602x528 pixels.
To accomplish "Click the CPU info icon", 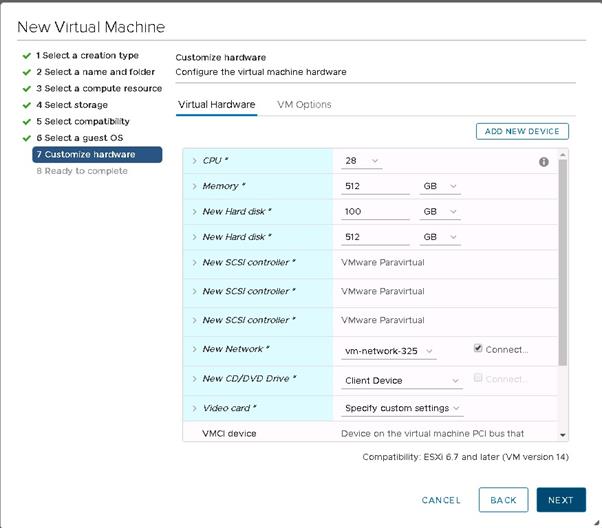I will tap(544, 162).
